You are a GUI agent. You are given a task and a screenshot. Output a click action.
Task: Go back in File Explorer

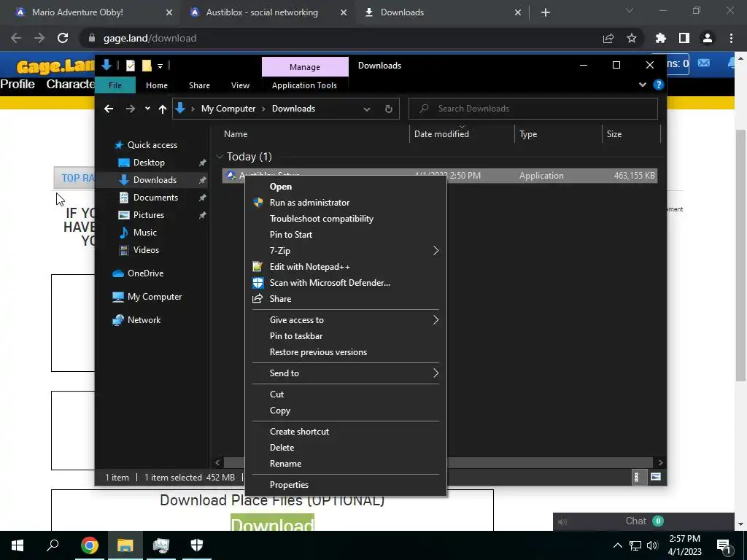[109, 109]
